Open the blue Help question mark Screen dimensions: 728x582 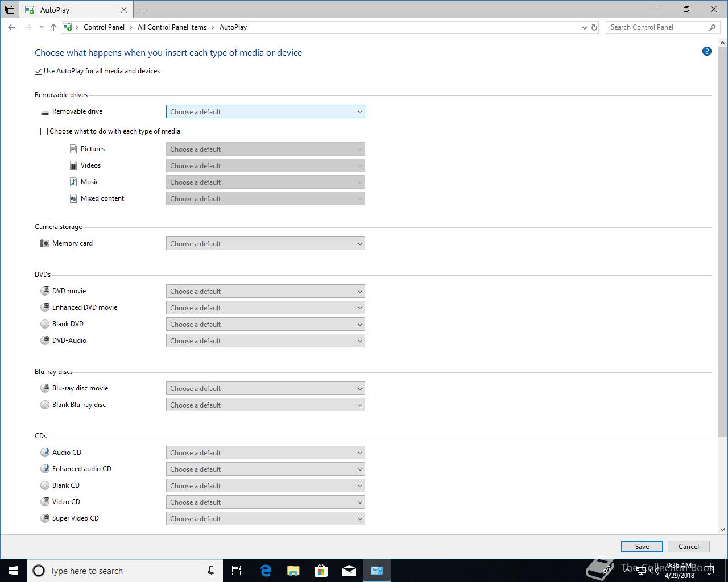[x=707, y=51]
